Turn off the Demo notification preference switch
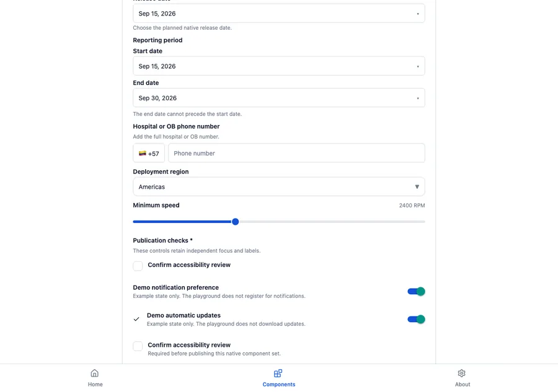 point(416,292)
